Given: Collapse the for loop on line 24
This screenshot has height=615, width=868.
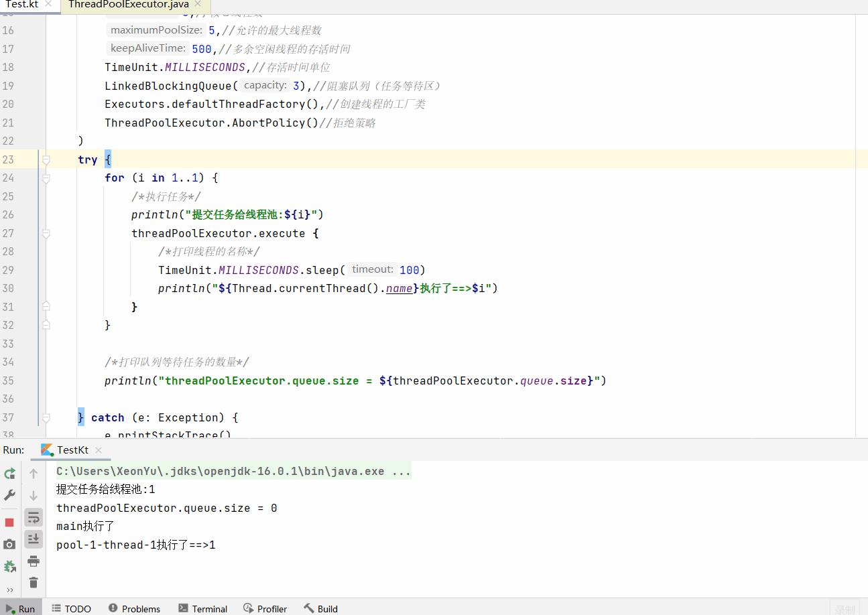Looking at the screenshot, I should click(x=46, y=178).
